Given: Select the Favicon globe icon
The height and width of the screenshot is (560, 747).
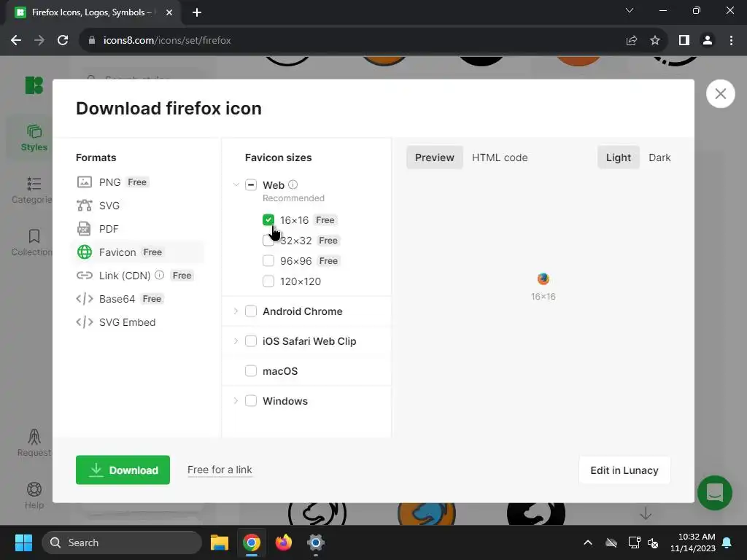Looking at the screenshot, I should point(85,252).
